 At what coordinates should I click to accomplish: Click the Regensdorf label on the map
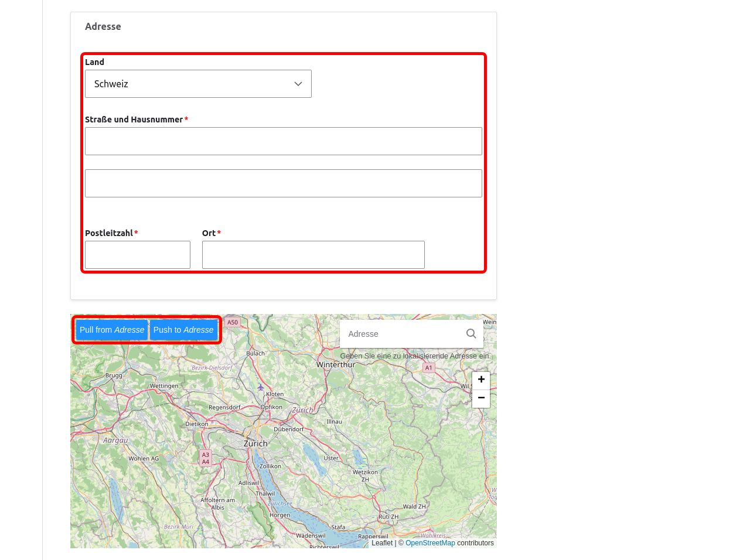click(224, 407)
